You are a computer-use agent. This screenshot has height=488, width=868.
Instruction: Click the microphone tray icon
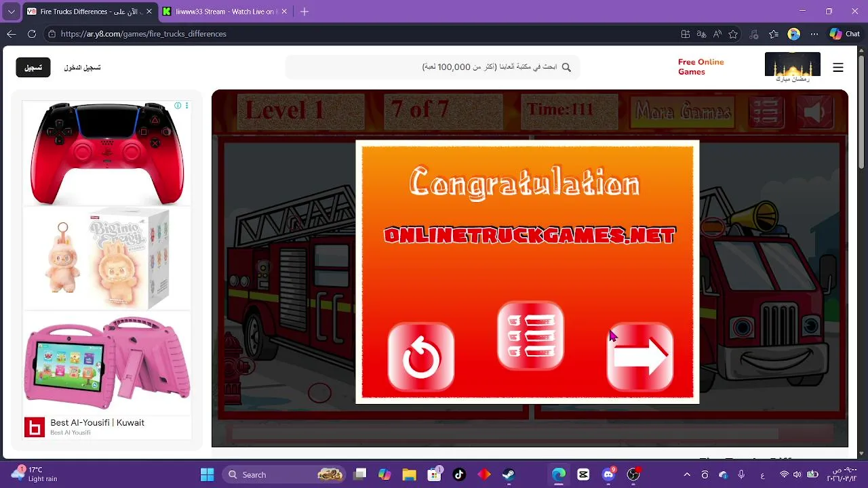741,474
